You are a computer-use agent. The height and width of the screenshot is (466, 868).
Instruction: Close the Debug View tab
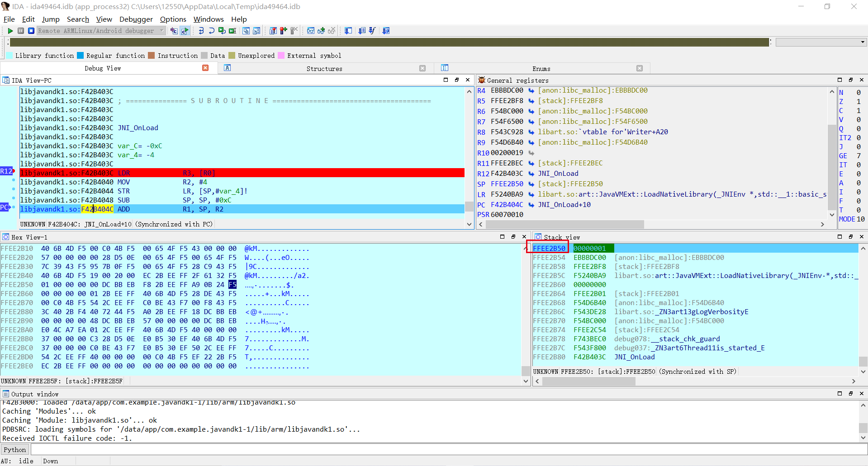205,68
